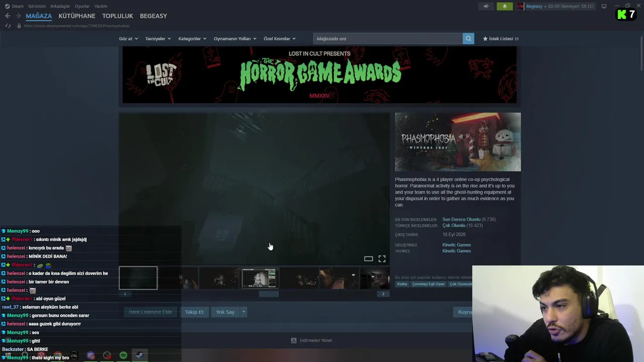The height and width of the screenshot is (362, 644).
Task: Click the Phasmophobia Winter's Jest header image
Action: coord(458,142)
